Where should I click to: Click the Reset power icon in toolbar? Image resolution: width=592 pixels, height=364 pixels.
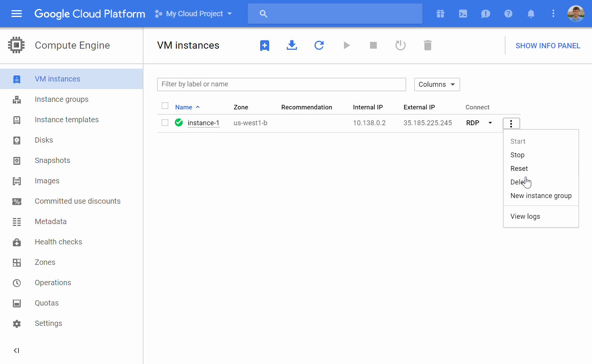coord(401,45)
